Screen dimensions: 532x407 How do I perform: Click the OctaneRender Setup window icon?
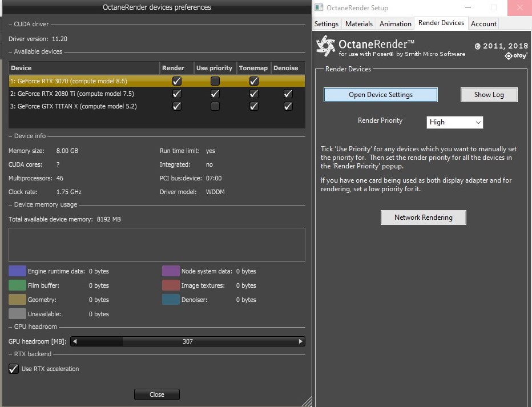[x=319, y=7]
